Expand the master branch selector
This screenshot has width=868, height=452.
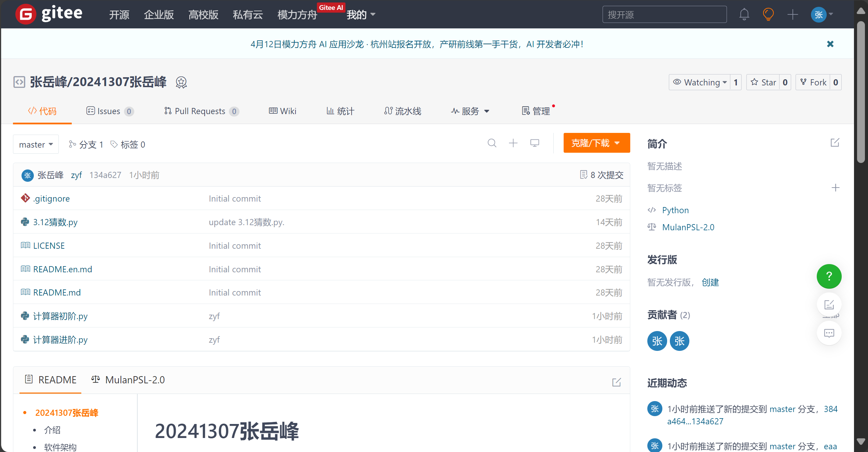(36, 145)
